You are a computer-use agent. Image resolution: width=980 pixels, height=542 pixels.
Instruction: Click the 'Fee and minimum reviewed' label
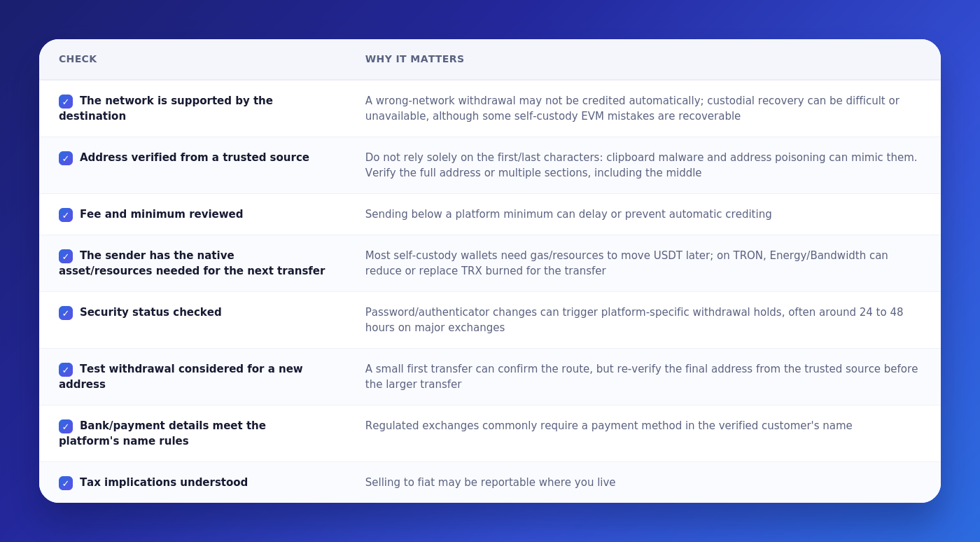162,214
